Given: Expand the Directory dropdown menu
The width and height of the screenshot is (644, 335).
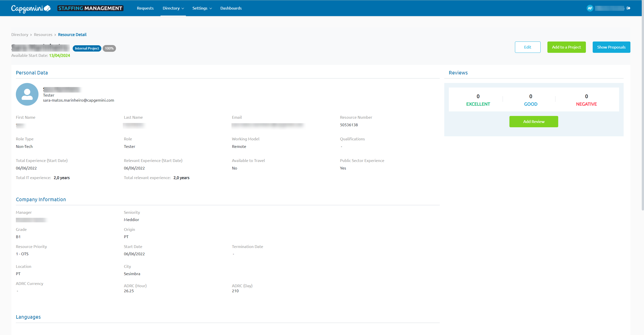Looking at the screenshot, I should tap(173, 8).
